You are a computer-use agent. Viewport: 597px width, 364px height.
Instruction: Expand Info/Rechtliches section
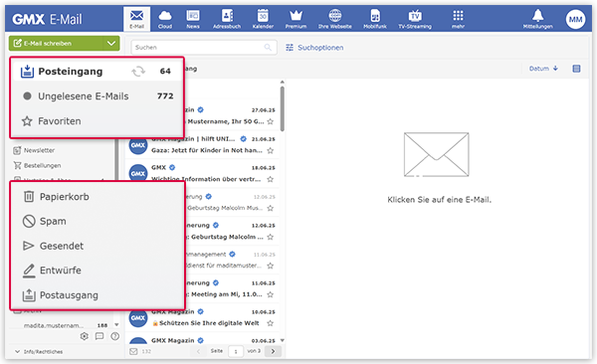point(39,351)
